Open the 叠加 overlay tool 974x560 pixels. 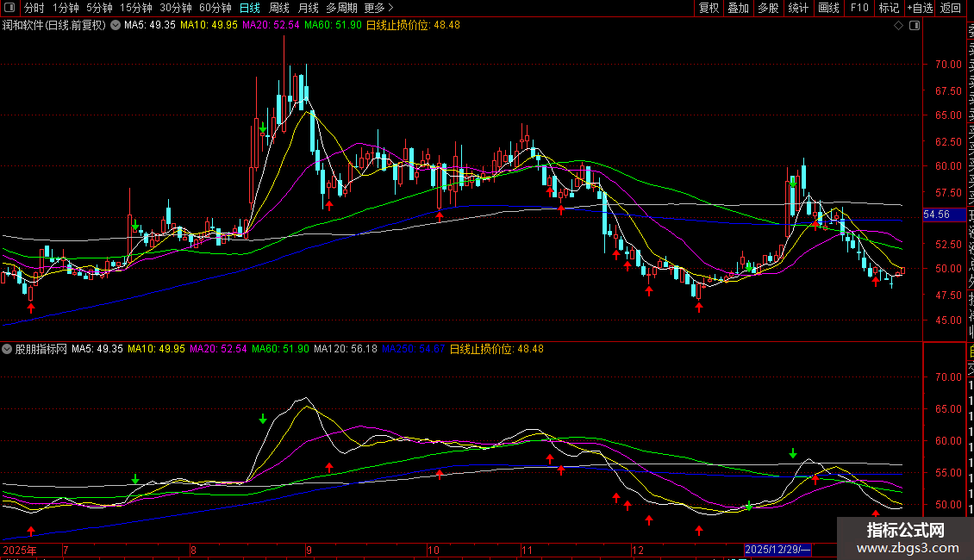coord(738,8)
